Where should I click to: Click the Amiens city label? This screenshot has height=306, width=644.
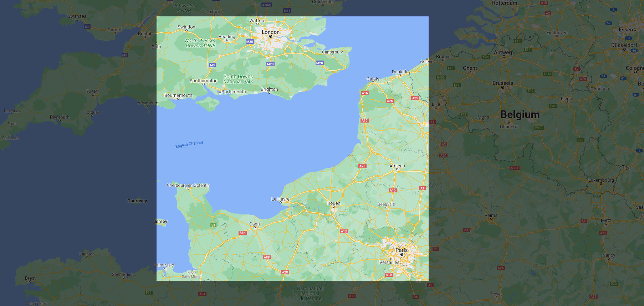point(397,166)
